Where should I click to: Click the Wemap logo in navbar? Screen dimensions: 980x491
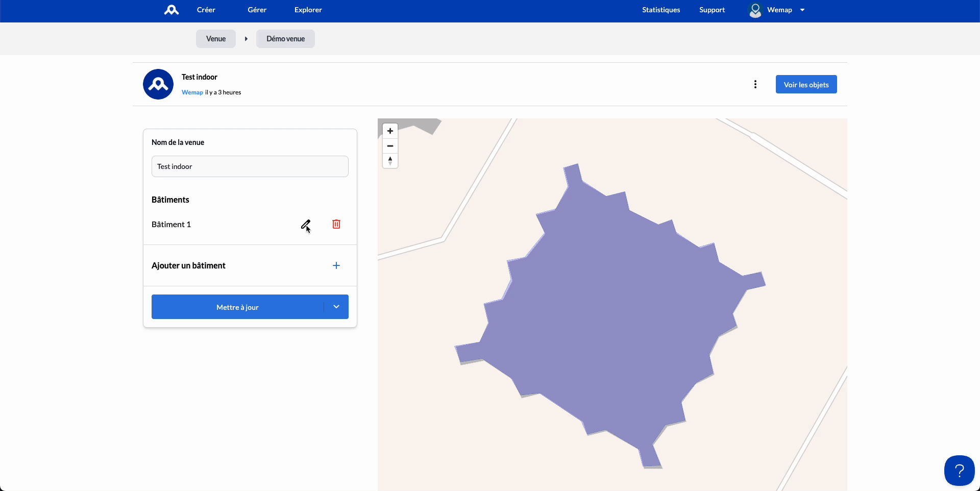[171, 10]
